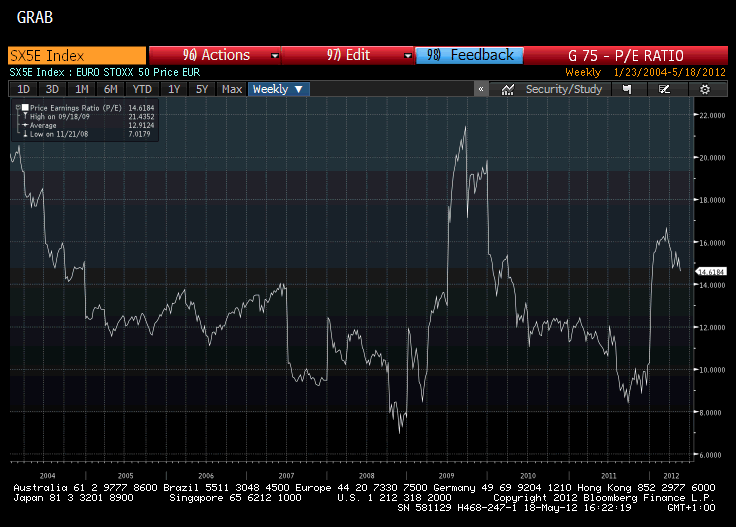The height and width of the screenshot is (527, 736).
Task: Click the Low marker icon in legend
Action: point(25,134)
